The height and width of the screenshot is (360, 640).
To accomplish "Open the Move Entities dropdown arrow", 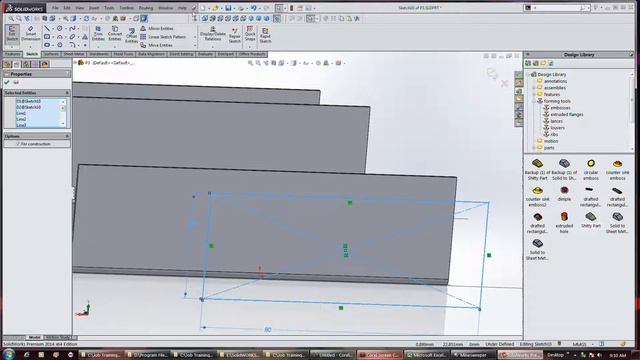I will point(195,45).
